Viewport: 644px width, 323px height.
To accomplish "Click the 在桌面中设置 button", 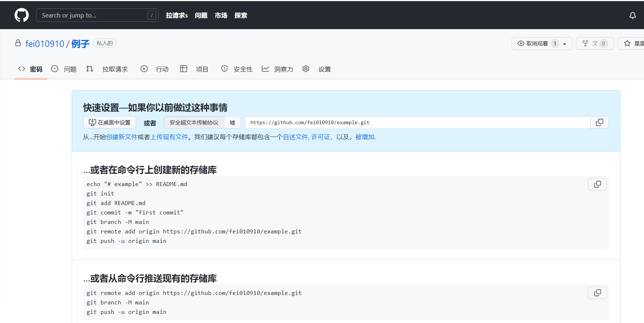I will coord(110,123).
